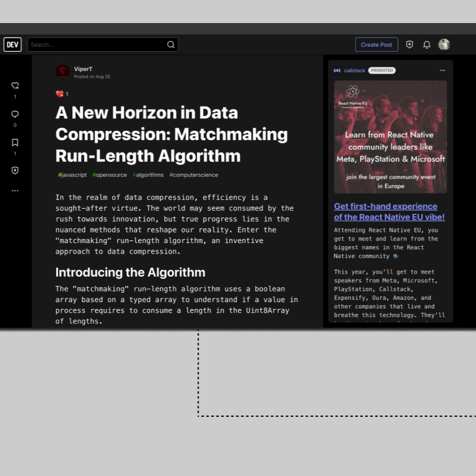Image resolution: width=476 pixels, height=476 pixels.
Task: Open the DEV home logo
Action: (x=12, y=45)
